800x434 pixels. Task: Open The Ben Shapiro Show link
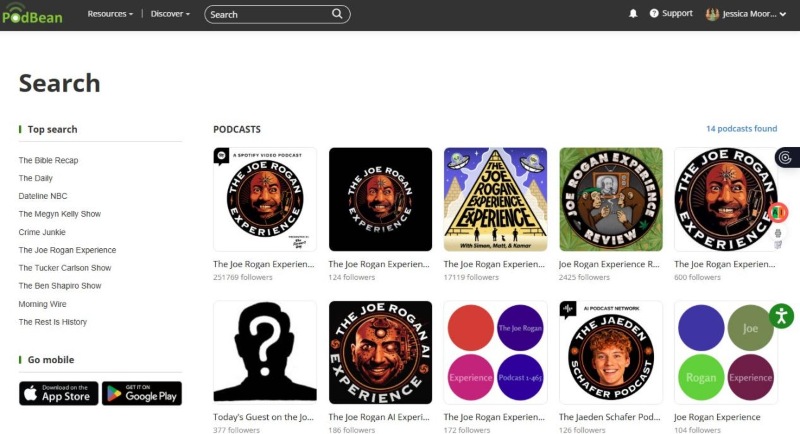[60, 286]
